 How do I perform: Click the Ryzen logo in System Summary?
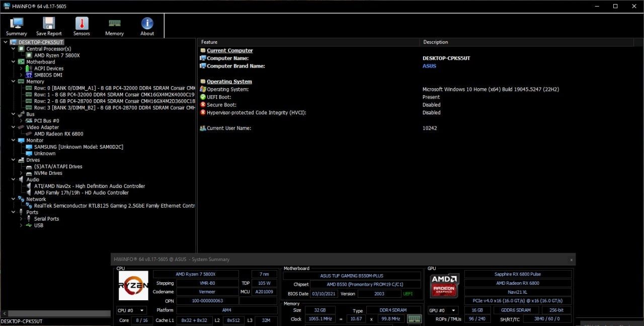pyautogui.click(x=133, y=285)
